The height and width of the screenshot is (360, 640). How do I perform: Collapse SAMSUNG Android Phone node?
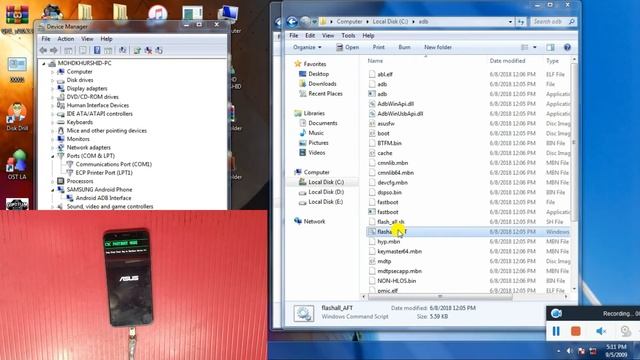pos(53,190)
